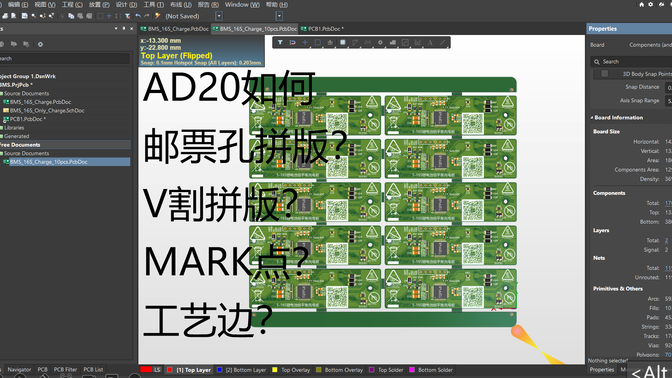Image resolution: width=672 pixels, height=378 pixels.
Task: Click the align objects icon in the active bar
Action: [330, 42]
